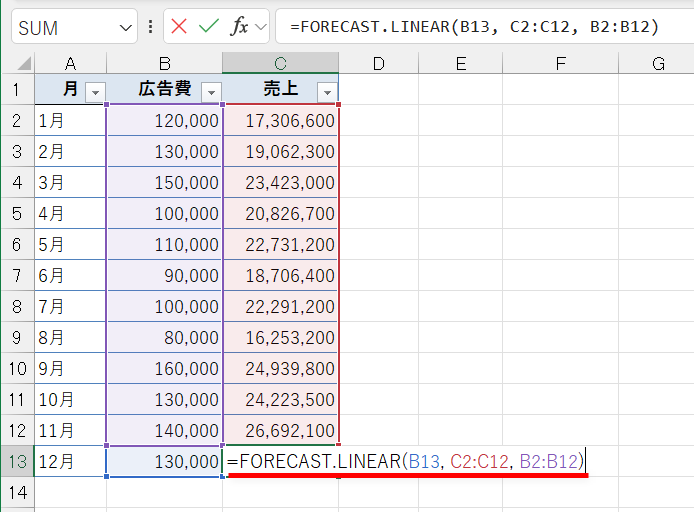Select row 14 header

17,493
